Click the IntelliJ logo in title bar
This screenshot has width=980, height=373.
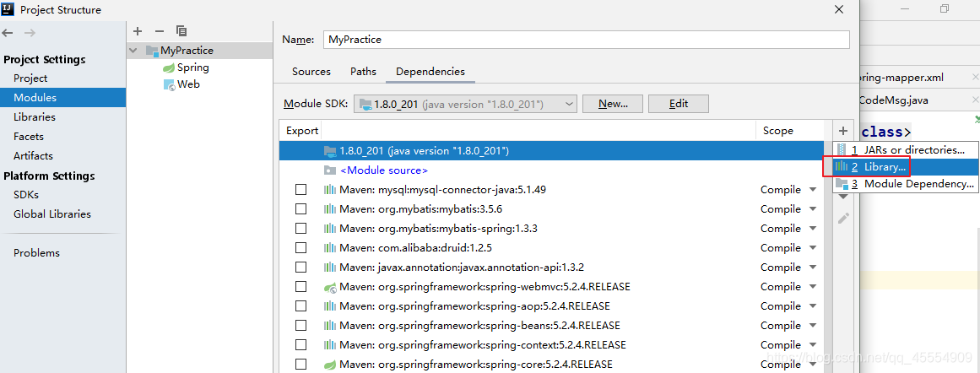click(8, 8)
